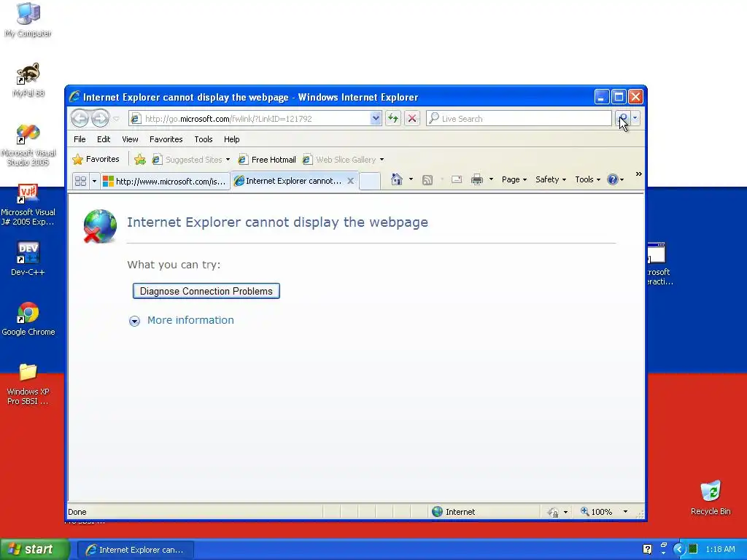Click the tray help question icon

pos(648,549)
